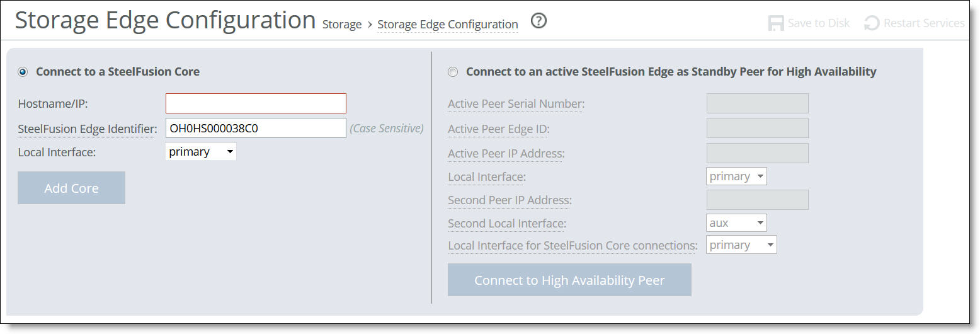Click the Storage breadcrumb link
980x334 pixels.
click(341, 25)
